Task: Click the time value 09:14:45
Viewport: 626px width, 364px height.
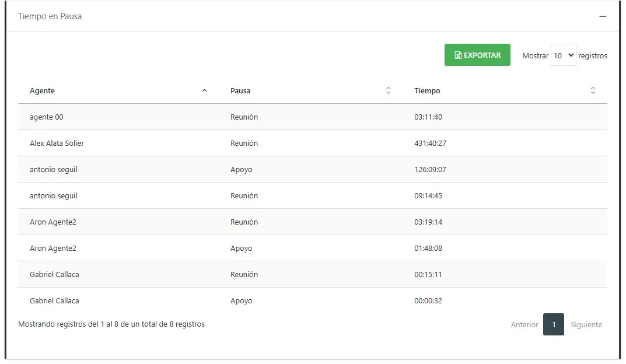Action: coord(428,196)
